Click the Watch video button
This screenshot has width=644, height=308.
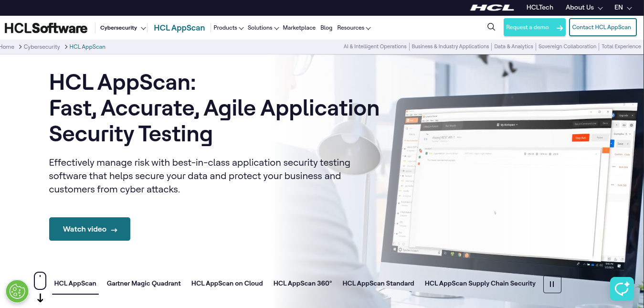click(x=90, y=229)
